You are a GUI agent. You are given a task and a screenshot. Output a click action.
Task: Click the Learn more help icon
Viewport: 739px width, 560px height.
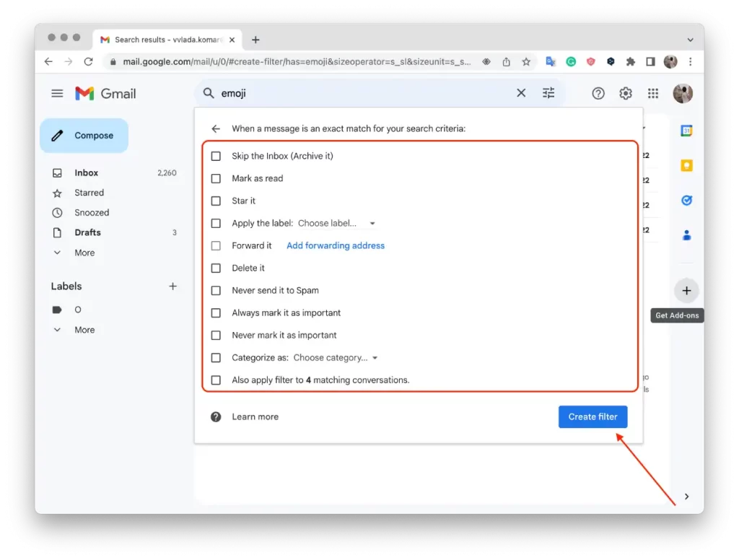215,416
